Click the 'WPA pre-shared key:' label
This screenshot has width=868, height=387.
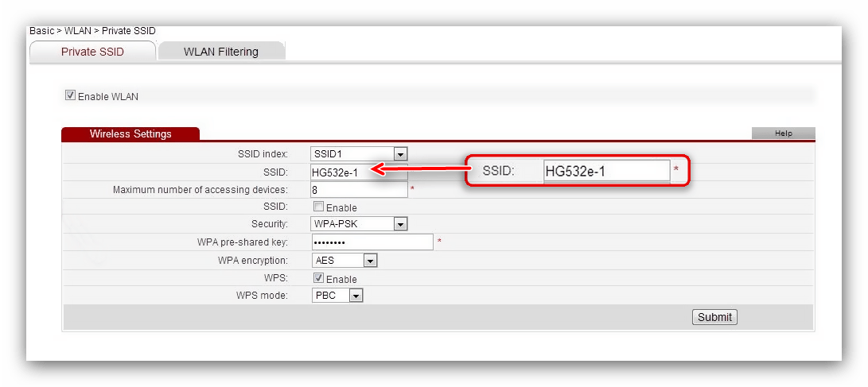[x=243, y=242]
